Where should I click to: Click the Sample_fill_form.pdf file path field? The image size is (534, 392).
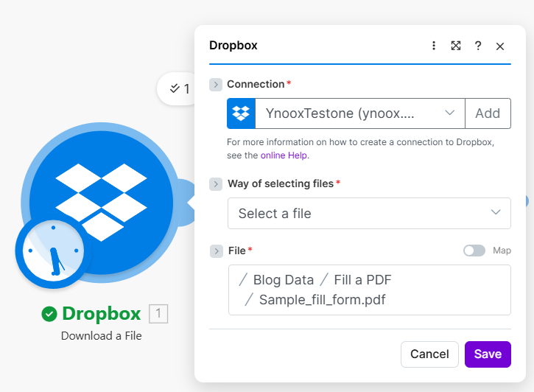[x=369, y=290]
